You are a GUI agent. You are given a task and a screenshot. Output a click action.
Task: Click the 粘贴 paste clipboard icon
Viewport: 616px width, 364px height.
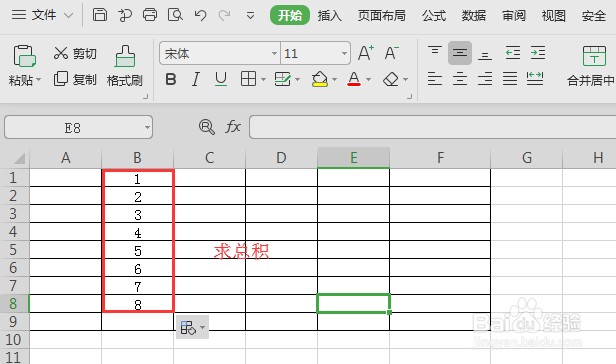[x=24, y=56]
